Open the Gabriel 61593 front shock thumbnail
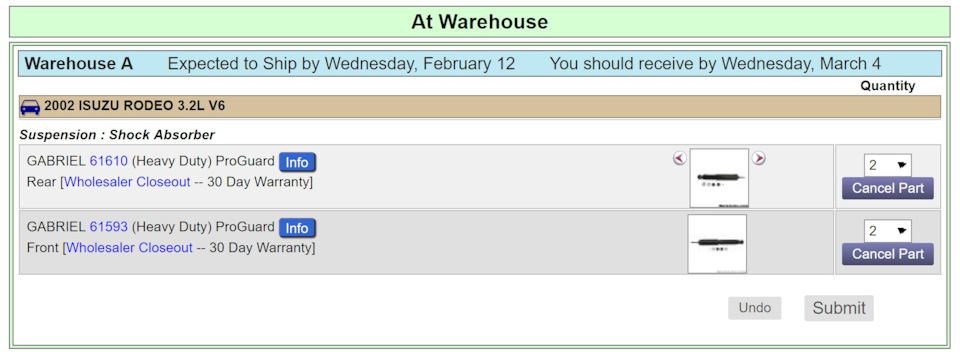Screen dimensions: 960x362 tap(717, 244)
